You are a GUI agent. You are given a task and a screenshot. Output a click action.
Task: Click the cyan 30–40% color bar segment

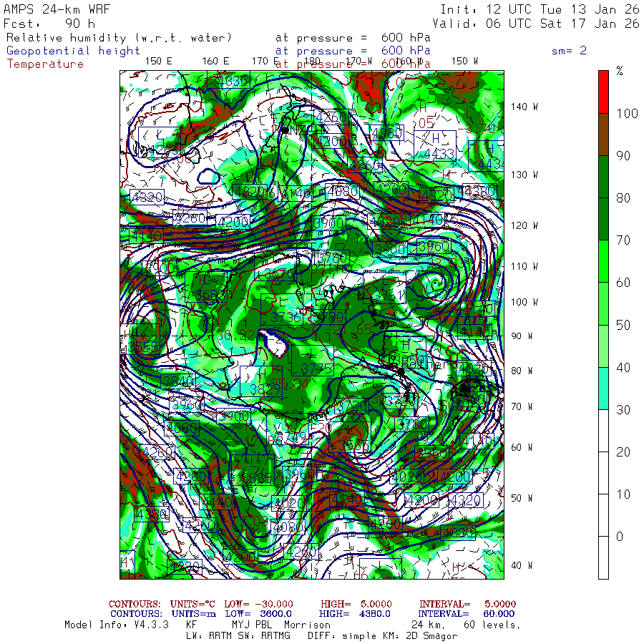(603, 389)
